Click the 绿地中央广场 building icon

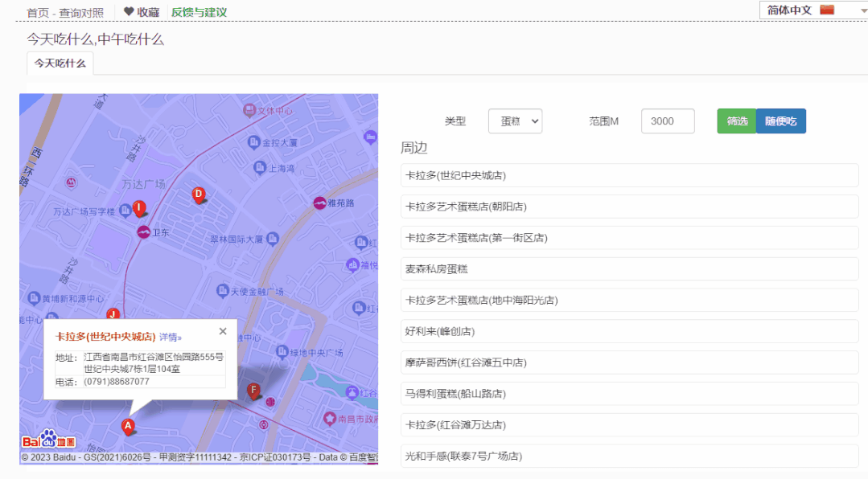pyautogui.click(x=282, y=351)
